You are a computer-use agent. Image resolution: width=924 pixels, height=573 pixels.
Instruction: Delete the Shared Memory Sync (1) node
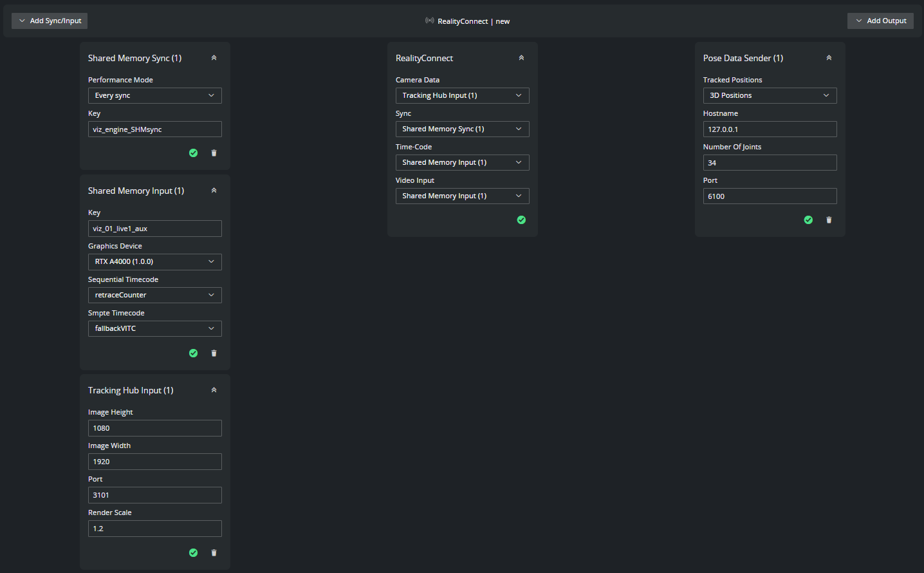214,153
